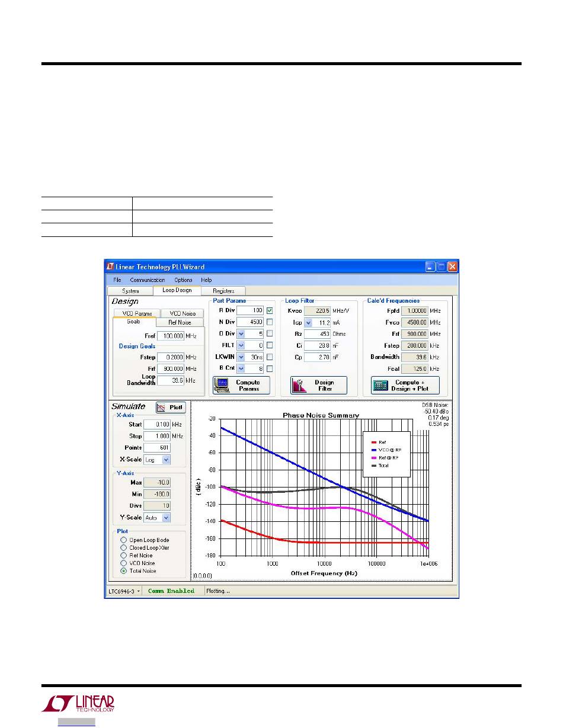This screenshot has height=728, width=563.
Task: Open the Icp dropdown arrow
Action: 308,323
